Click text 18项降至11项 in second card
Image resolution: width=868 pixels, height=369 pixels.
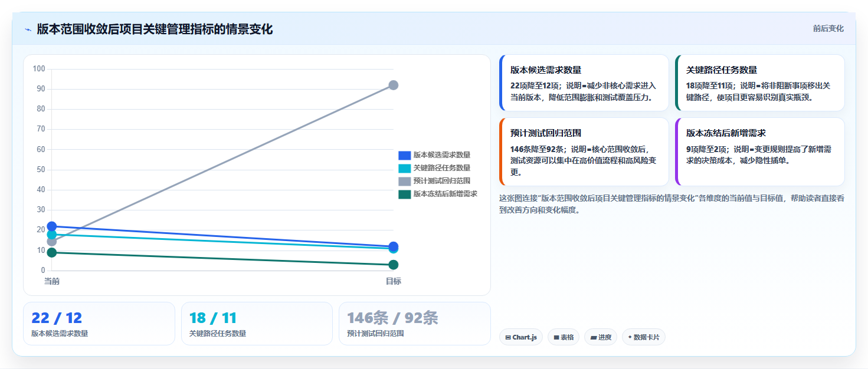(710, 85)
